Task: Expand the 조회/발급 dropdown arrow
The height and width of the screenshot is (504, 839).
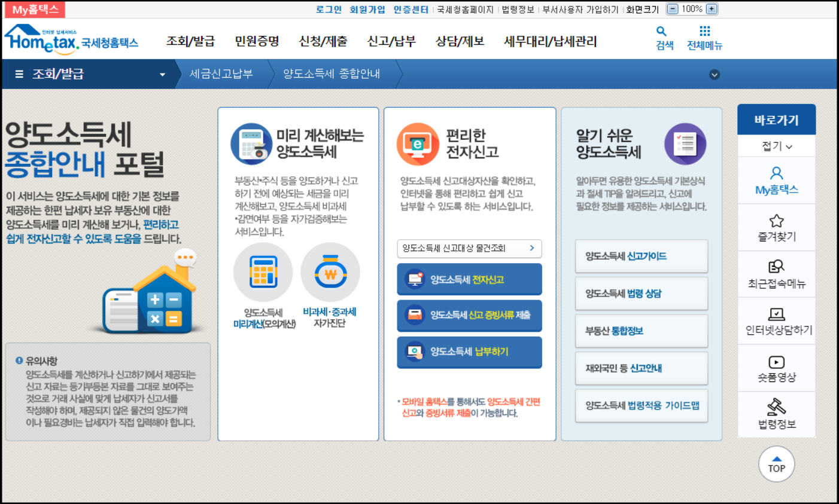Action: (x=162, y=75)
